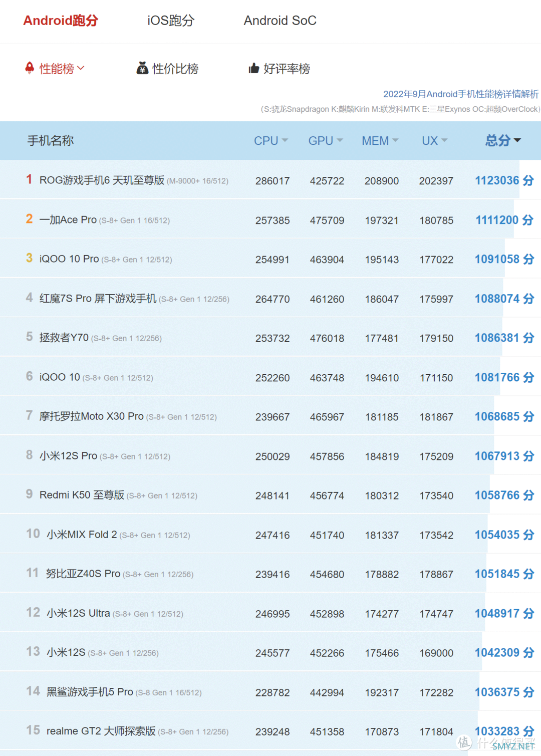Click MEM score 174277
541x756 pixels.
point(382,614)
